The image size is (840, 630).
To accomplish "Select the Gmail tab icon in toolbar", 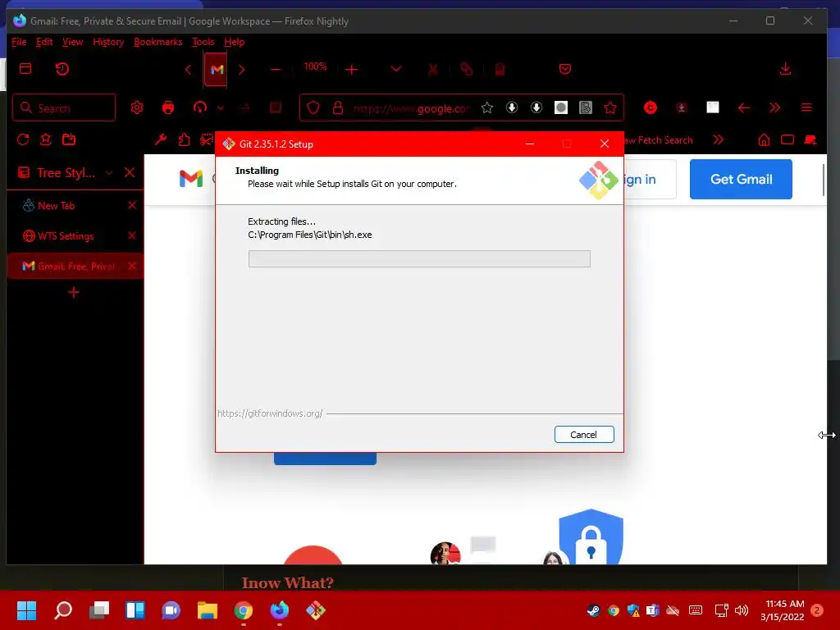I will pos(217,70).
